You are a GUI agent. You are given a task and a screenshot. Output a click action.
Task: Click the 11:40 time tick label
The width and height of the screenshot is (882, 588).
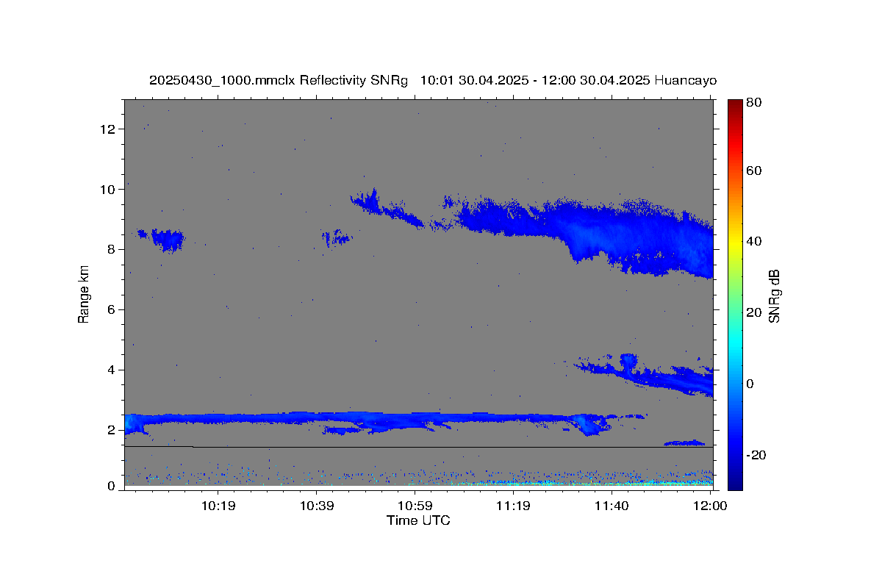pyautogui.click(x=612, y=506)
